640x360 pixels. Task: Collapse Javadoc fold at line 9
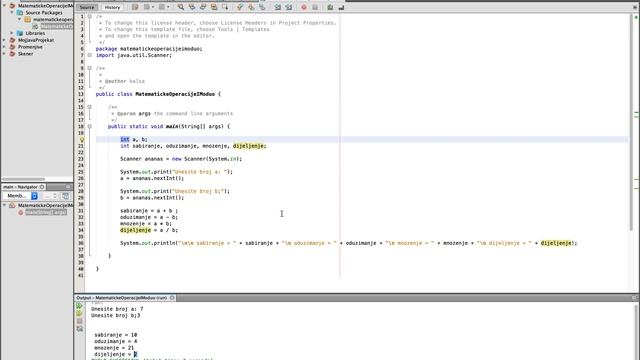89,68
